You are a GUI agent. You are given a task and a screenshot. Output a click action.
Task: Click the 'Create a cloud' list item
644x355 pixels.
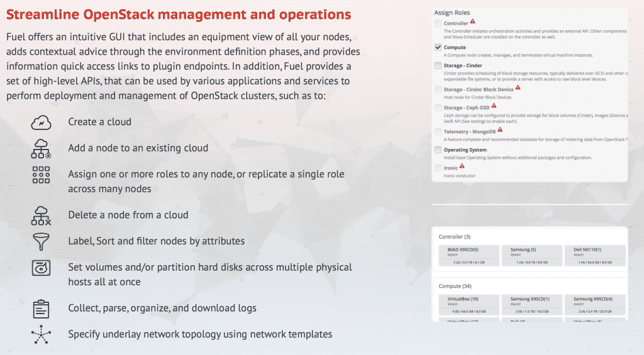tap(100, 122)
